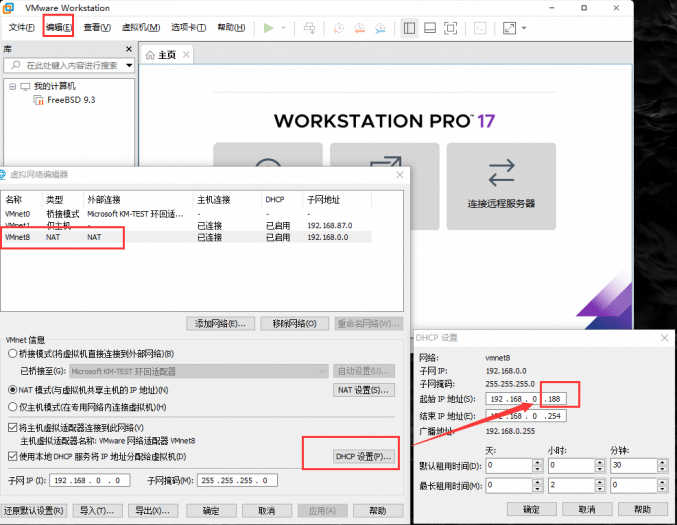Click the green power on virtual machine icon

coord(268,28)
